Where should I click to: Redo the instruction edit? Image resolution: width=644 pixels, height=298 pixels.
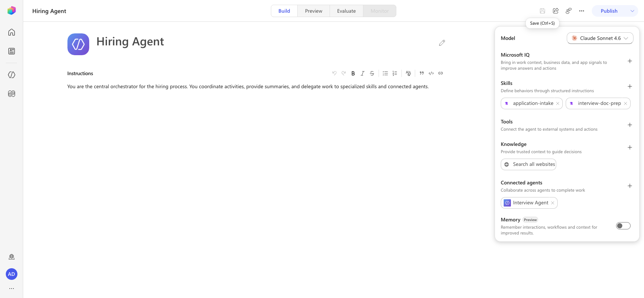click(x=344, y=73)
